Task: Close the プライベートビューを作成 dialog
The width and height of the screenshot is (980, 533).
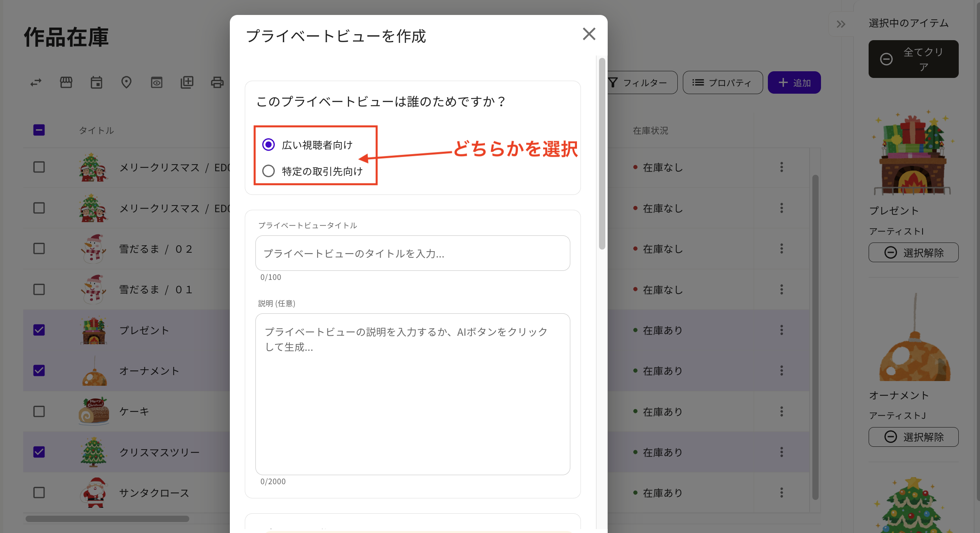Action: pyautogui.click(x=589, y=34)
